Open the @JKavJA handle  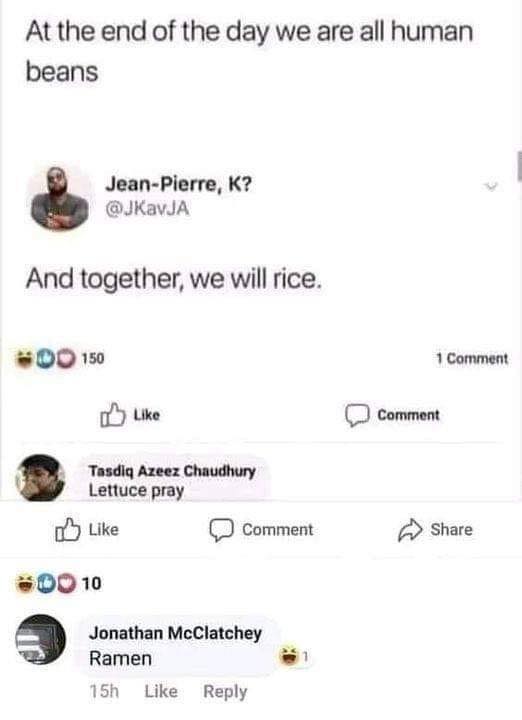click(x=147, y=209)
